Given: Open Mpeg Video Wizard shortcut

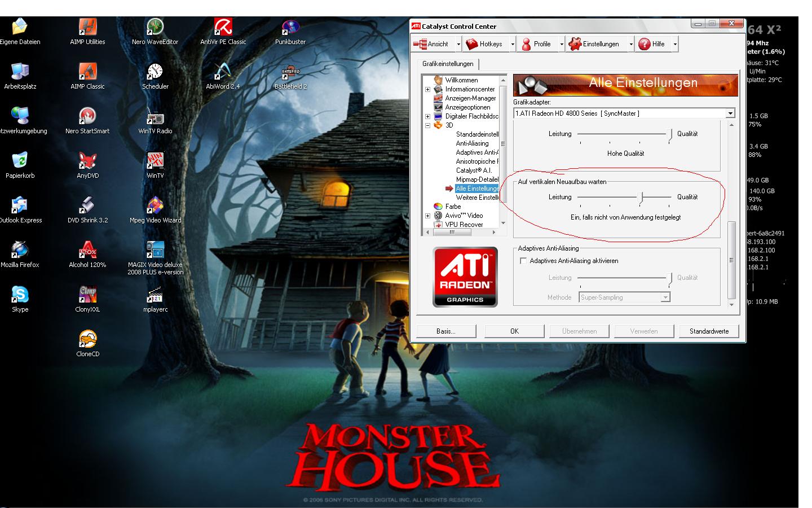Looking at the screenshot, I should [x=155, y=205].
